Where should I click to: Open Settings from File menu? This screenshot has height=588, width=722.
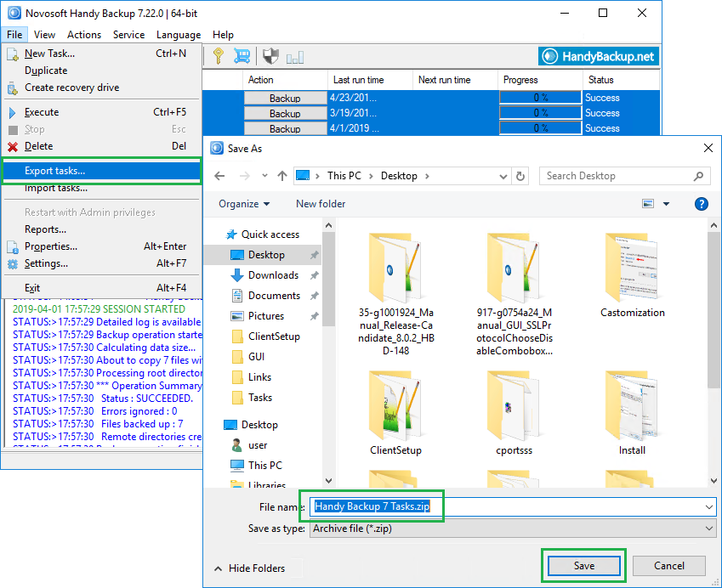click(x=102, y=263)
